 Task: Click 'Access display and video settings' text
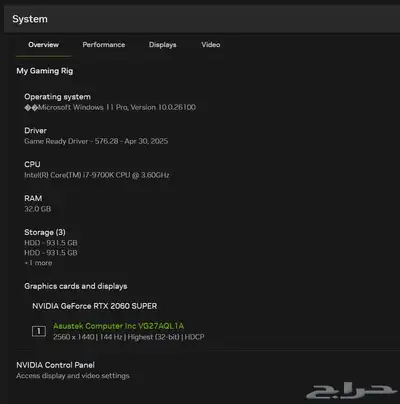[x=73, y=376]
